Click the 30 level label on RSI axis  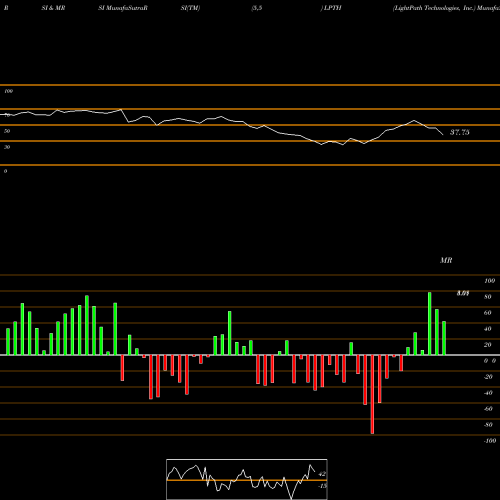point(7,147)
